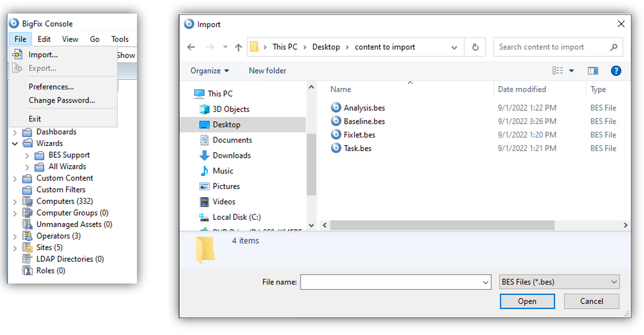Expand the Operators (3) node
The image size is (644, 335).
(x=15, y=237)
